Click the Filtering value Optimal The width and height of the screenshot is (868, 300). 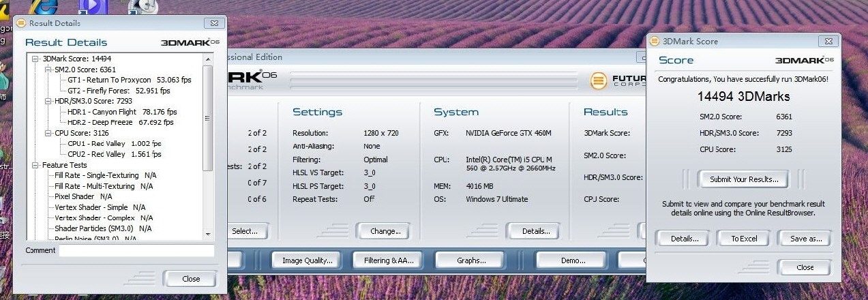point(376,160)
